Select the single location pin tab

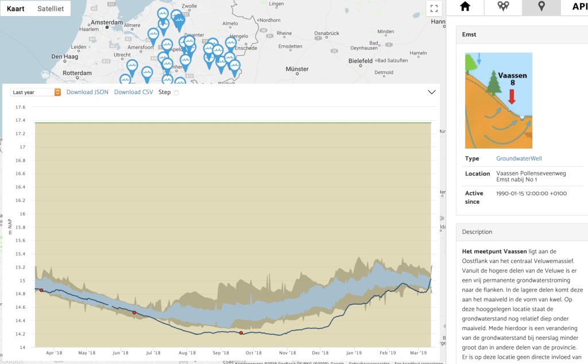541,7
